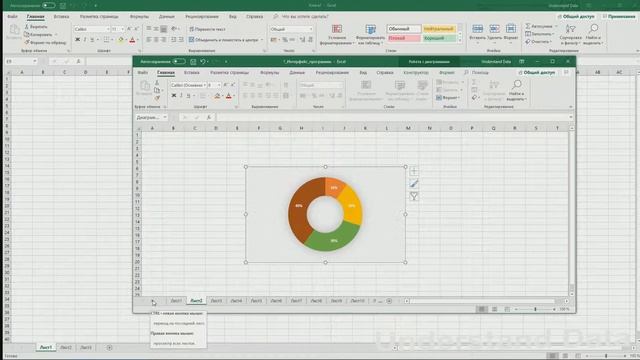
Task: Expand cell styles gallery in background window
Action: click(460, 40)
